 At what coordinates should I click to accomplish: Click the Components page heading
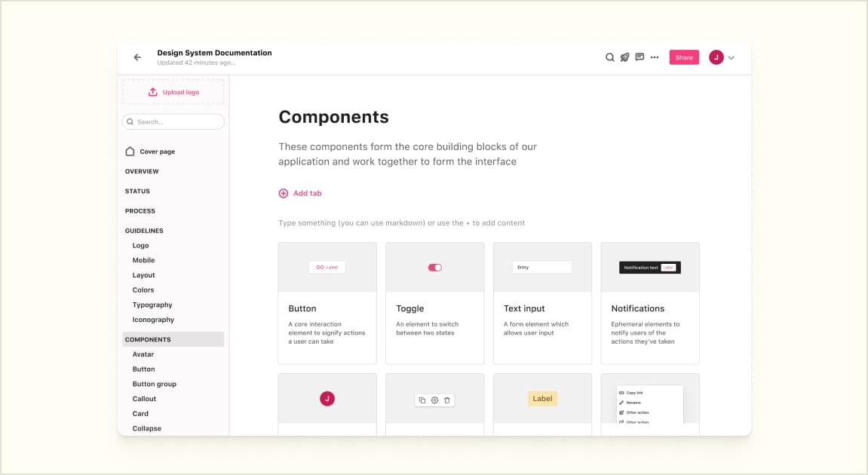(x=333, y=117)
